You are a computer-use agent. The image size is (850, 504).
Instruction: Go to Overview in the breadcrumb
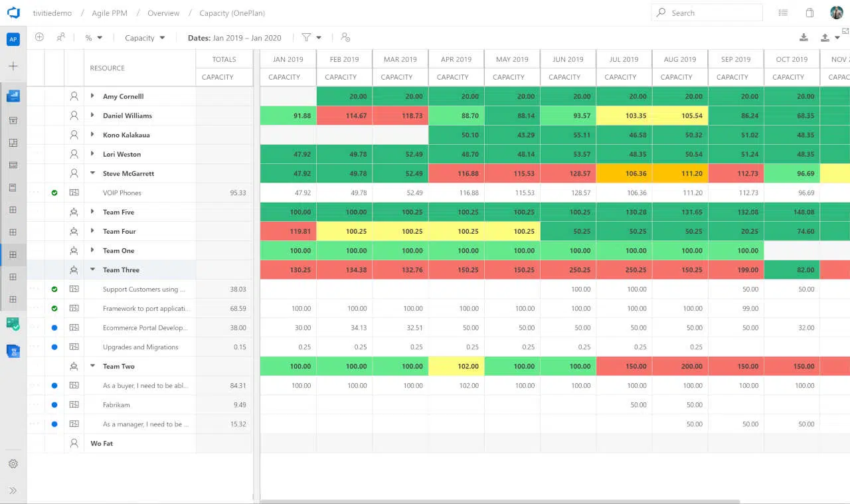163,13
